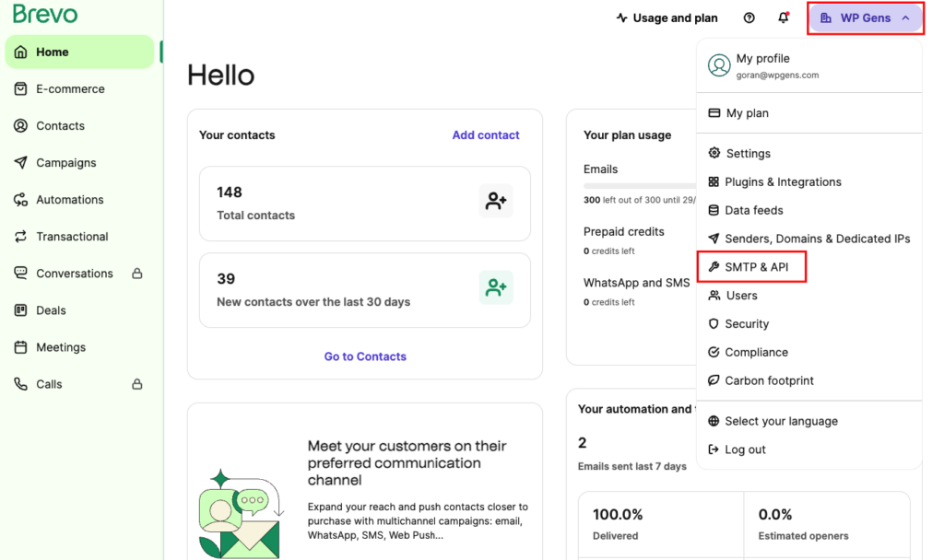Select Log out from account menu

point(744,449)
